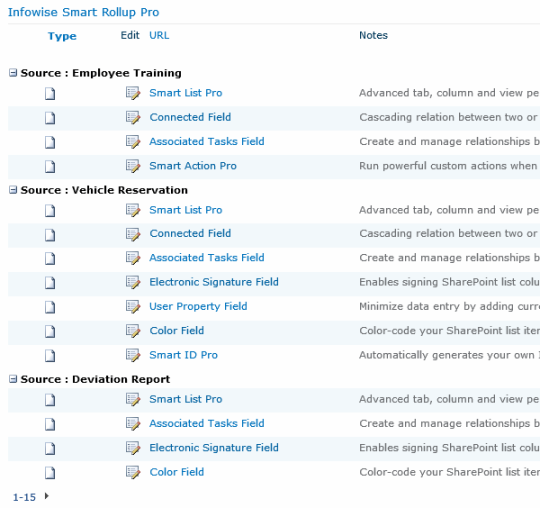Open the Smart ID Pro link

coord(183,355)
